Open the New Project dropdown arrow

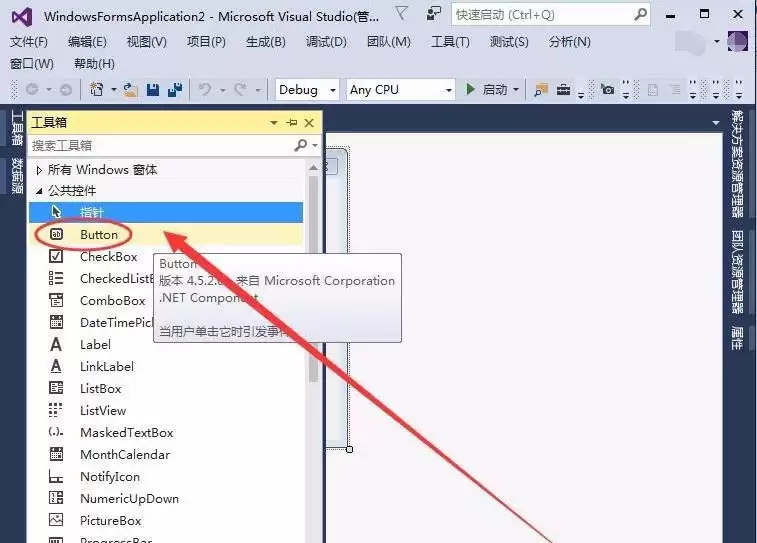113,90
